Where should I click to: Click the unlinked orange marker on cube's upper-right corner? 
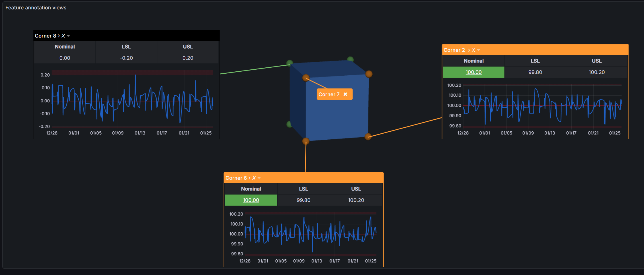pos(369,74)
